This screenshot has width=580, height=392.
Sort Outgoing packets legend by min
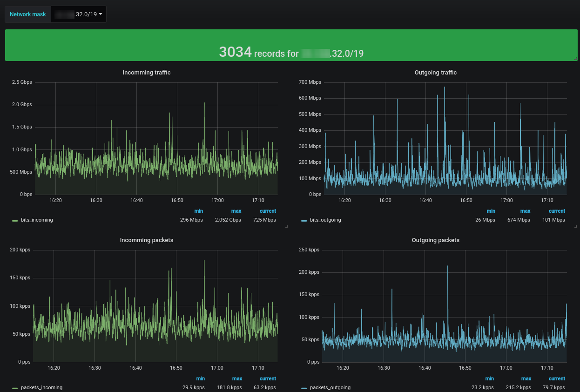489,379
